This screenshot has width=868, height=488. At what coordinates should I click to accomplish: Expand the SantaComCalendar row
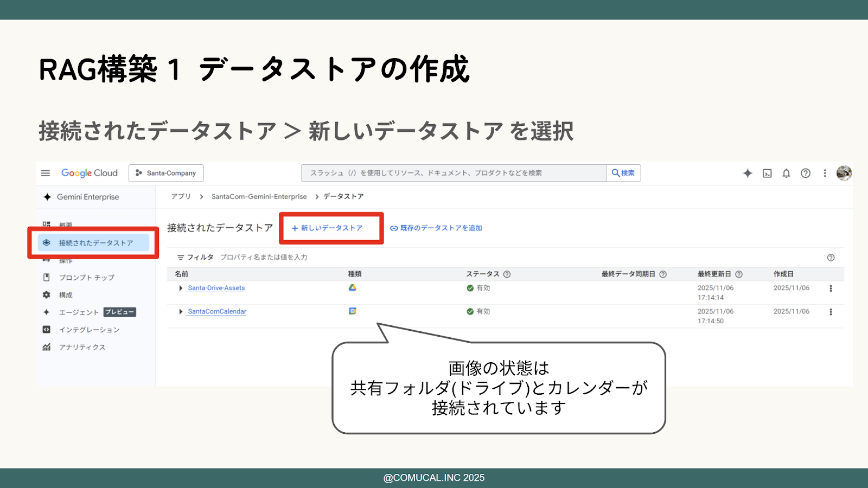181,312
